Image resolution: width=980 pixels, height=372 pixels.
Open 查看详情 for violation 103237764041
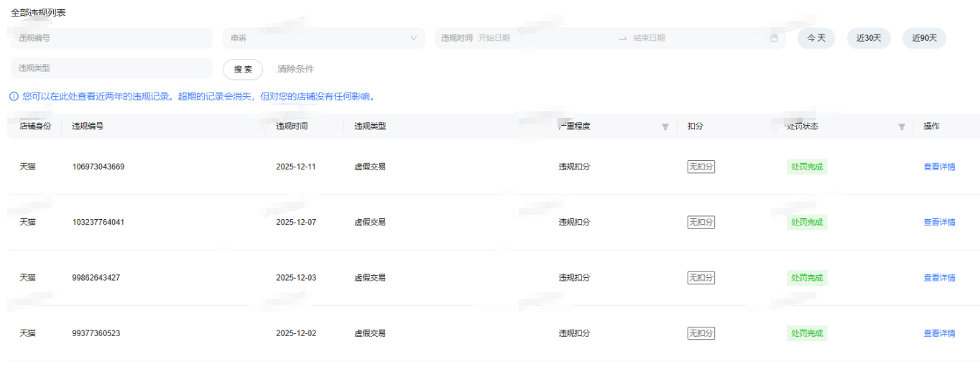point(939,222)
